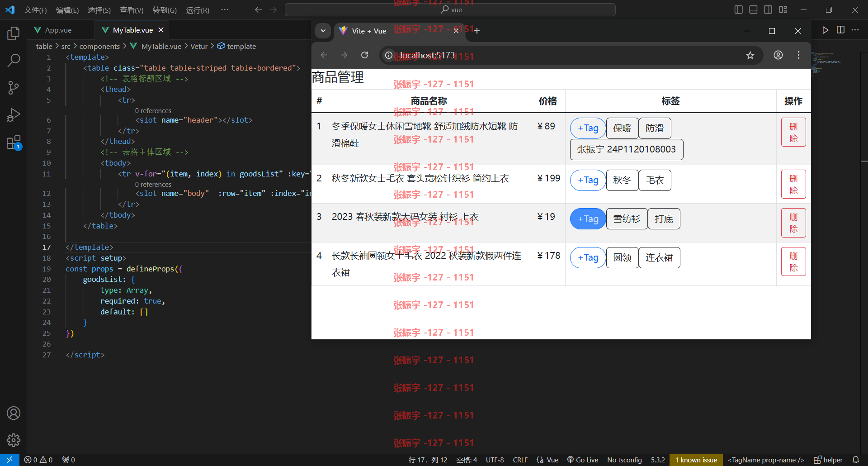The width and height of the screenshot is (868, 466).
Task: Expand the src breadcrumb segment
Action: pos(66,46)
